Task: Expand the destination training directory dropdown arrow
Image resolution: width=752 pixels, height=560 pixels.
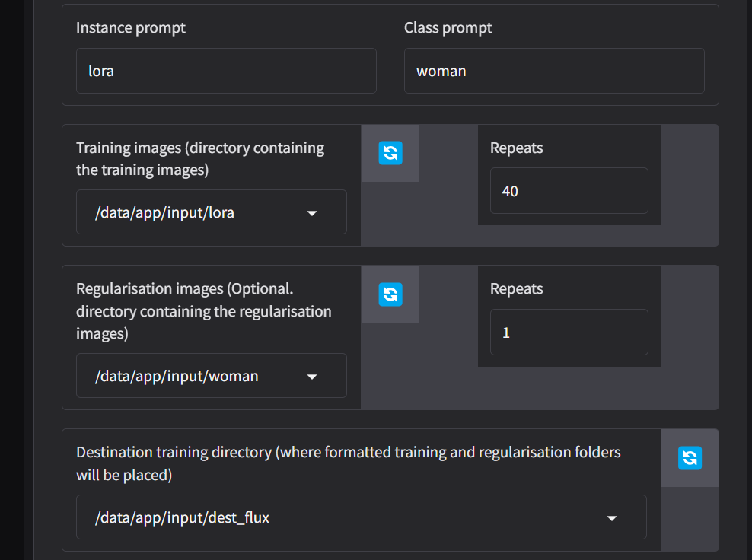Action: click(611, 518)
